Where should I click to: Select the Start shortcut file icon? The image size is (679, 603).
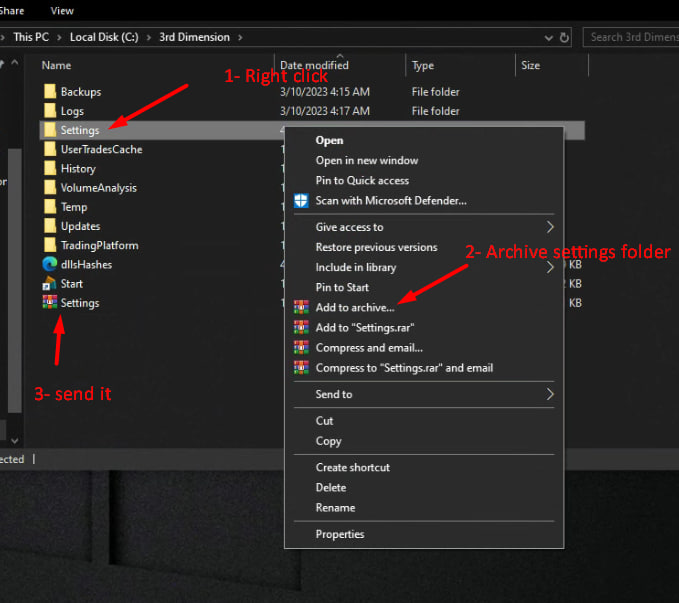click(49, 284)
